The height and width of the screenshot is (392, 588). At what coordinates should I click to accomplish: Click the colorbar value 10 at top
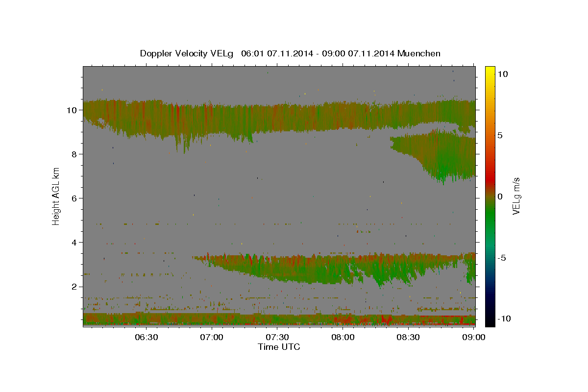tap(503, 74)
